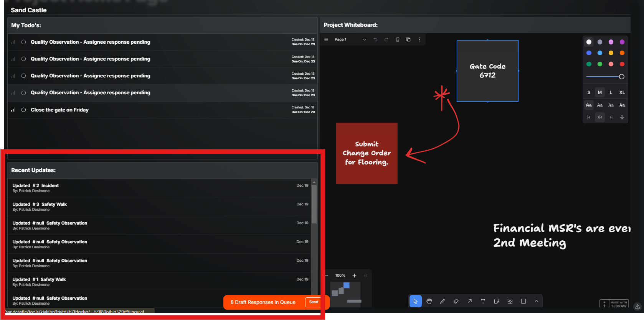Pick the Eraser tool in whiteboard toolbar

(x=456, y=301)
